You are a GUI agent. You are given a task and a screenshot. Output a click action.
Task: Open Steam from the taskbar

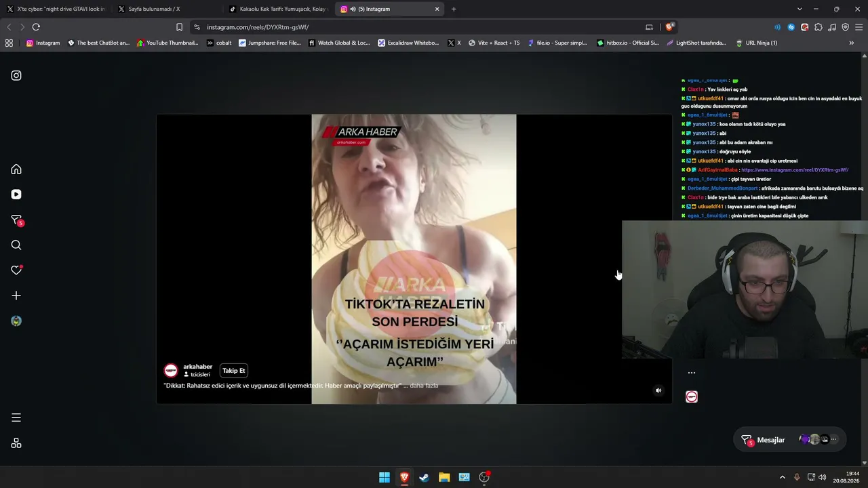coord(425,477)
